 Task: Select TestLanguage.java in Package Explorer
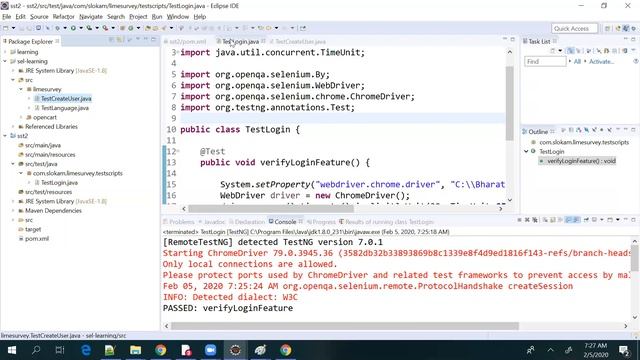[64, 108]
